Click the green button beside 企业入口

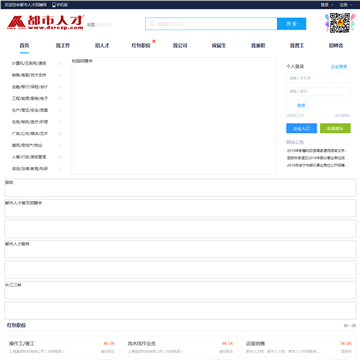click(x=335, y=128)
